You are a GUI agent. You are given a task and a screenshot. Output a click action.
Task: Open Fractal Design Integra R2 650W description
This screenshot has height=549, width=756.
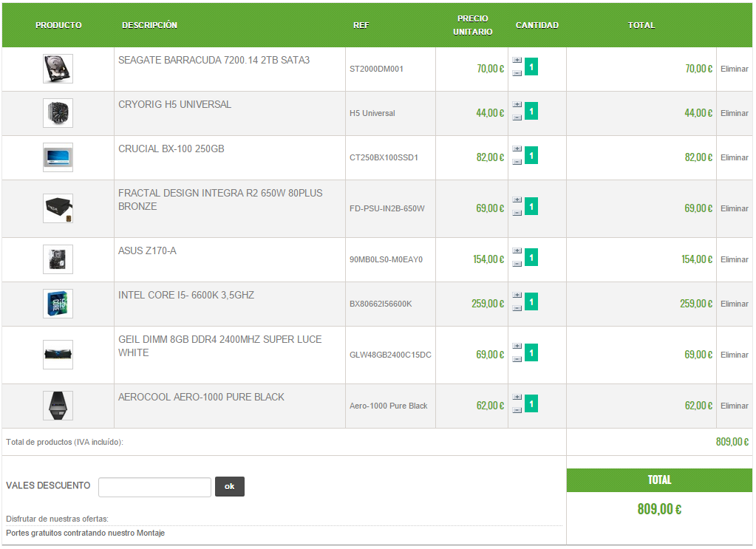pos(220,200)
